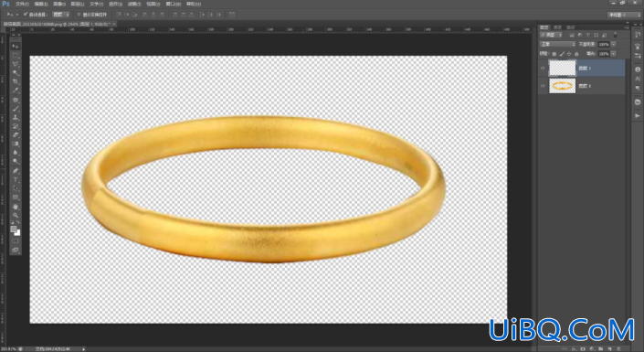Select the Magic Wand tool
644x352 pixels.
pos(16,73)
